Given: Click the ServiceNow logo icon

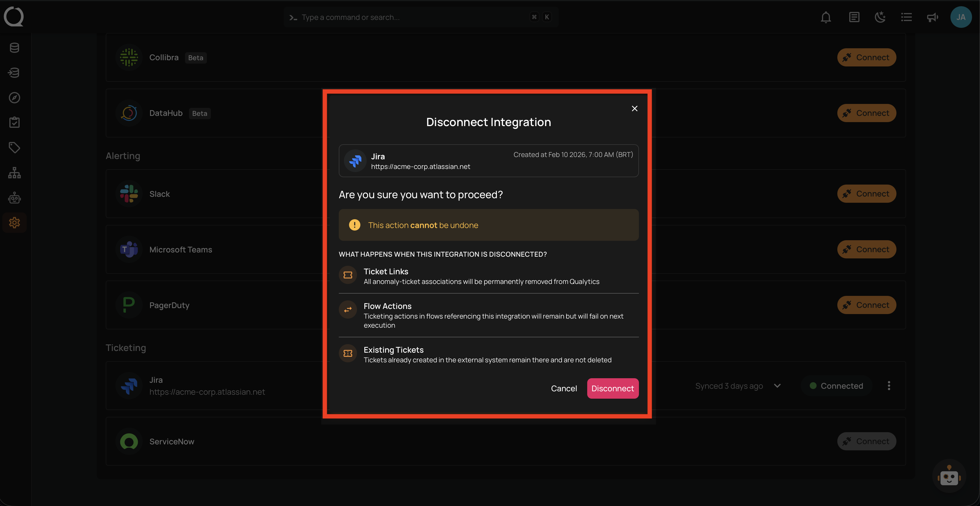Looking at the screenshot, I should (129, 441).
